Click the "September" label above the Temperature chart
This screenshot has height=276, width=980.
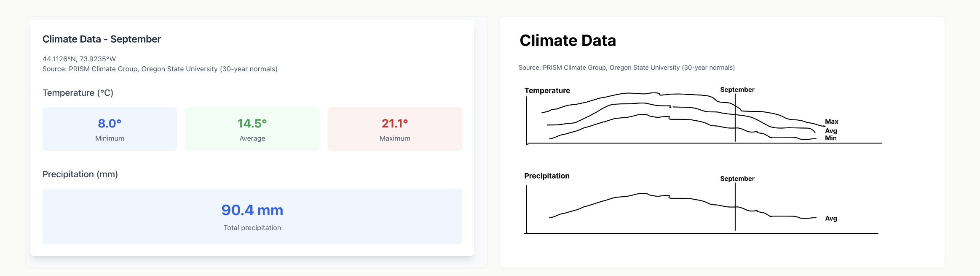(x=737, y=89)
